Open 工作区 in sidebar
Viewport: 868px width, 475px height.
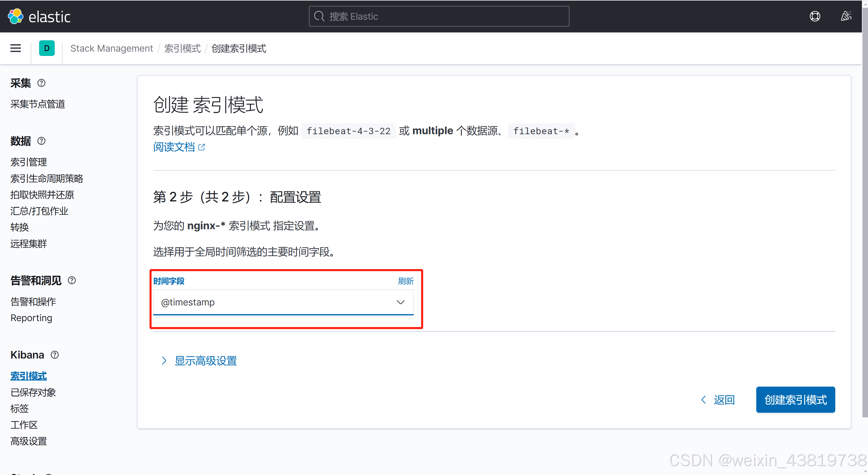click(24, 425)
